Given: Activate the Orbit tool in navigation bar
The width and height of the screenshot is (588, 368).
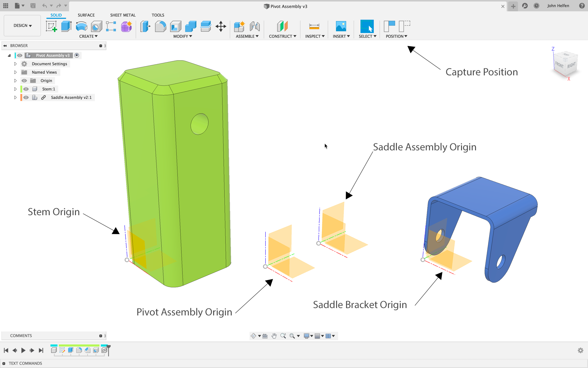Looking at the screenshot, I should point(254,336).
